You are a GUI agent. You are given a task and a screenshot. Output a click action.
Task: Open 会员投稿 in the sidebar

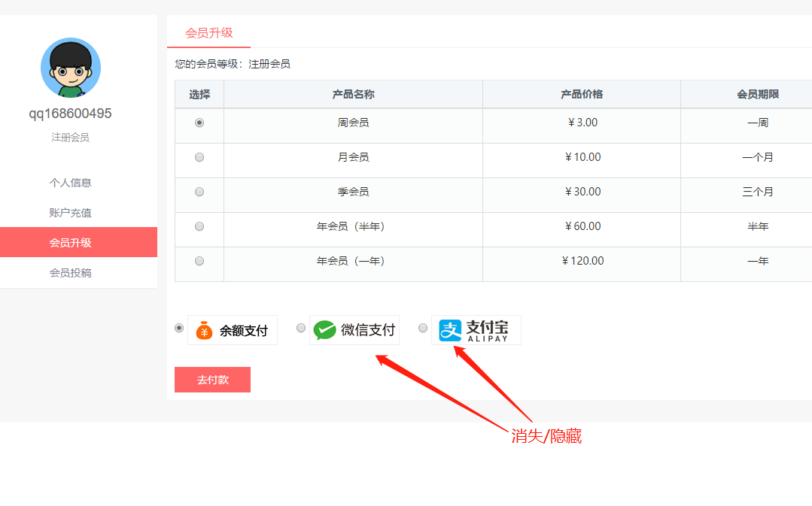[71, 273]
